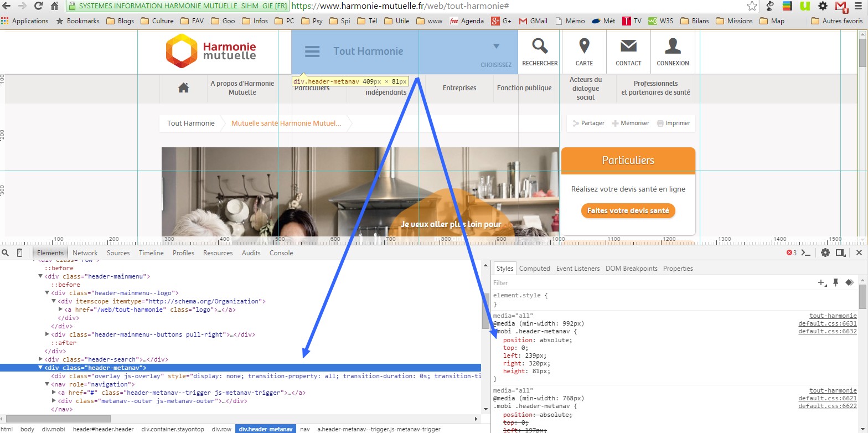868x433 pixels.
Task: Open DevTools settings gear
Action: (x=825, y=253)
